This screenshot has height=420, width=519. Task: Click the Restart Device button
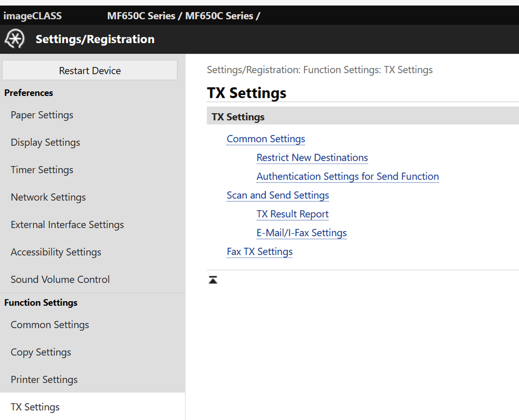(89, 70)
